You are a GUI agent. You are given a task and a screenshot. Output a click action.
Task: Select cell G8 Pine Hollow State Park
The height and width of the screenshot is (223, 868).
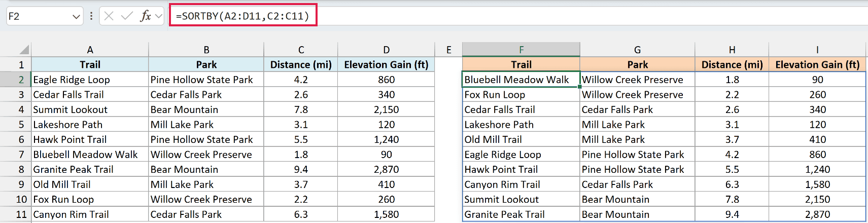637,170
